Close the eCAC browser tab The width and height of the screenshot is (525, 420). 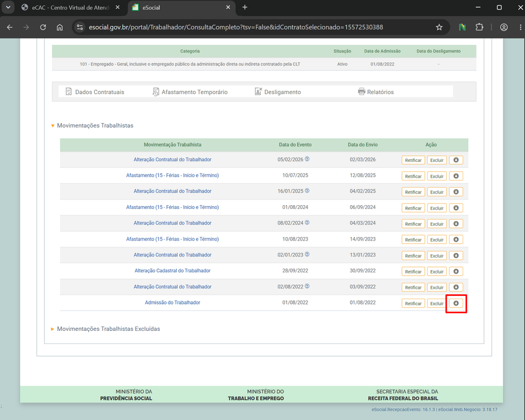click(x=118, y=7)
